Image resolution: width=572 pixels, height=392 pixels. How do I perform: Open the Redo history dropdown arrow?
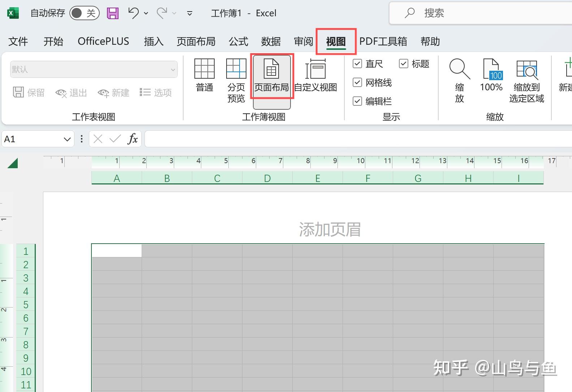point(174,13)
